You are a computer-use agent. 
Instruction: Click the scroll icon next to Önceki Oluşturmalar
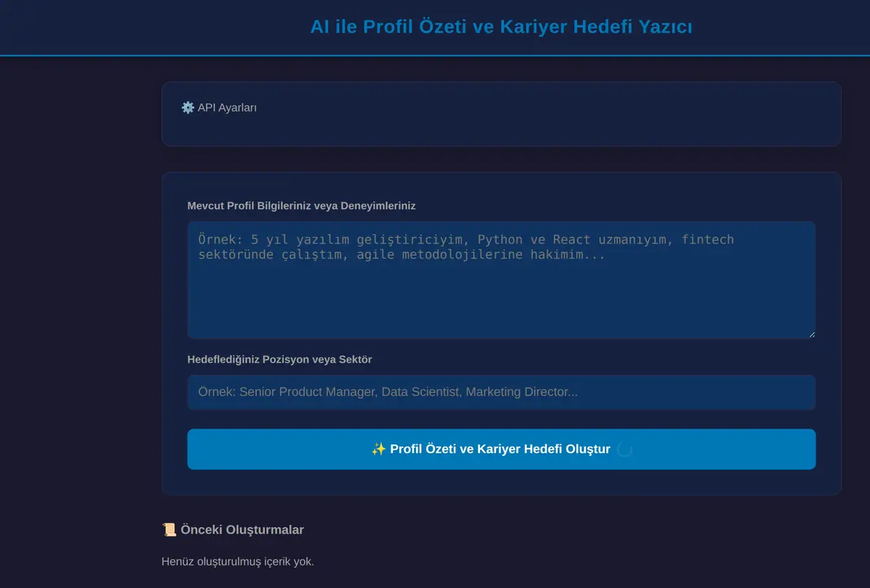169,529
